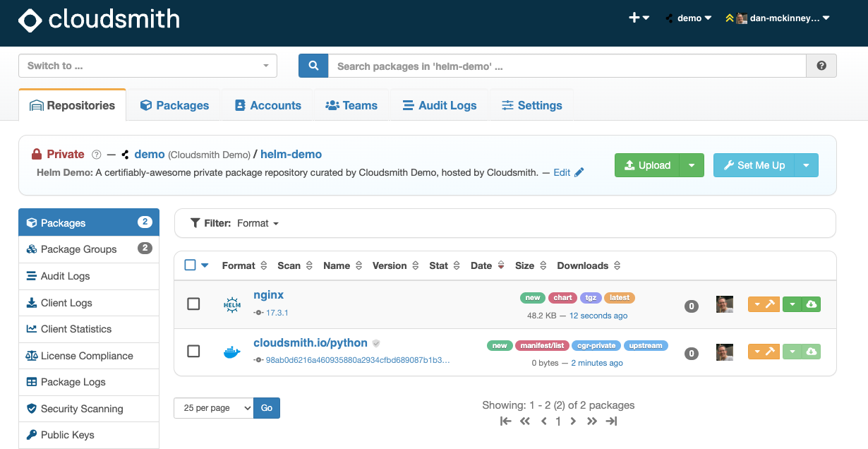Sort by the Name column

pyautogui.click(x=343, y=265)
